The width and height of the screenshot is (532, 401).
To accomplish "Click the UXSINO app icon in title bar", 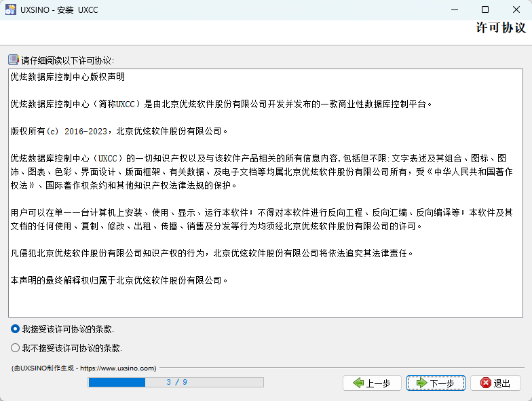I will click(x=11, y=9).
